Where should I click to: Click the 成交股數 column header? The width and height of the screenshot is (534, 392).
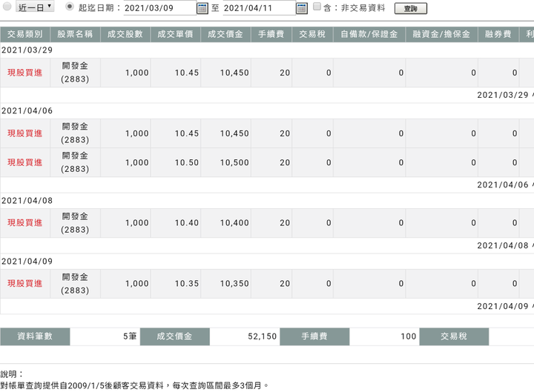pos(125,34)
